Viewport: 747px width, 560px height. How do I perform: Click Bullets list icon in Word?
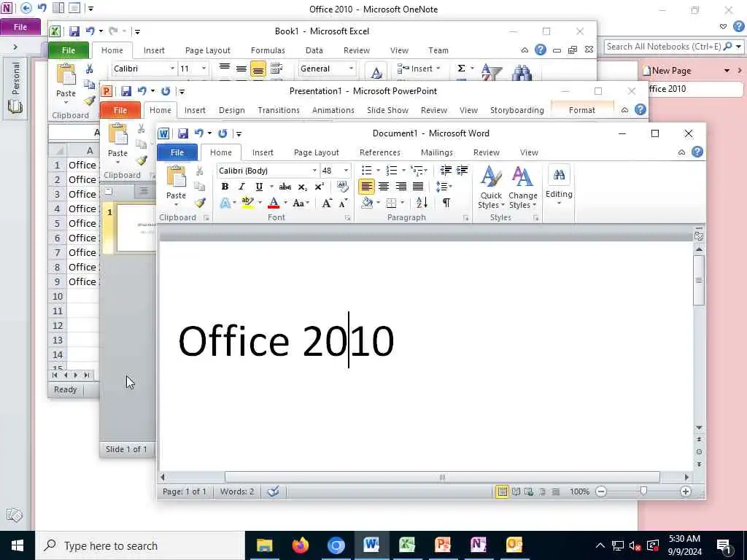(366, 171)
